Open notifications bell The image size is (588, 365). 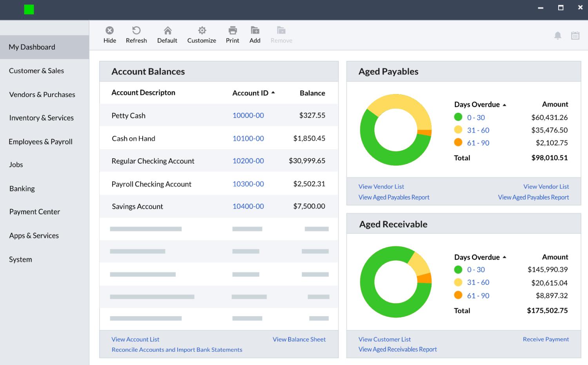(557, 36)
